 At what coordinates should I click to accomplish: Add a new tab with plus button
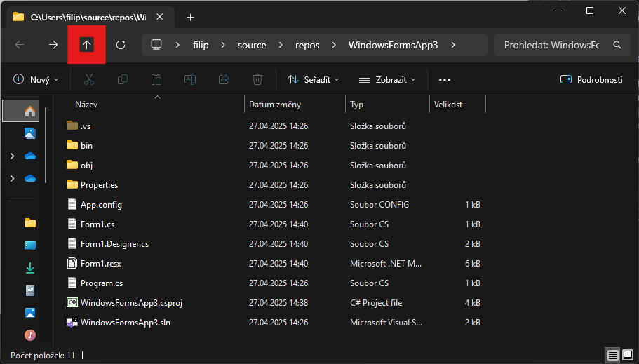point(190,17)
